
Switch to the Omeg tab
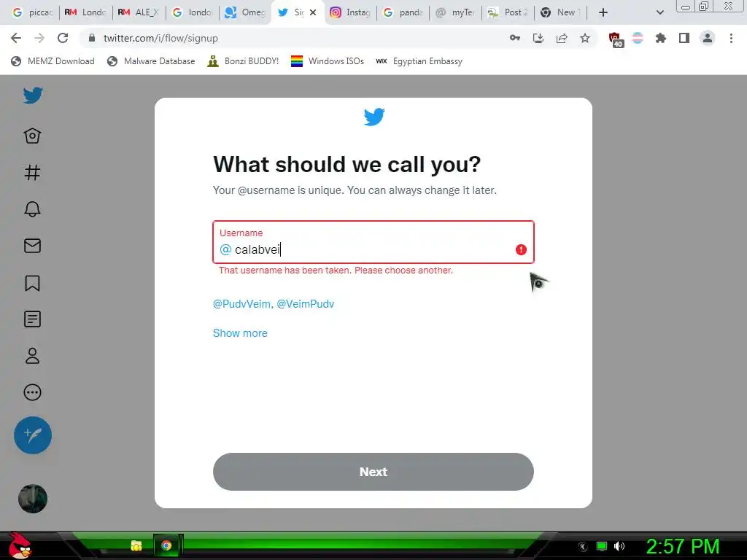tap(246, 12)
